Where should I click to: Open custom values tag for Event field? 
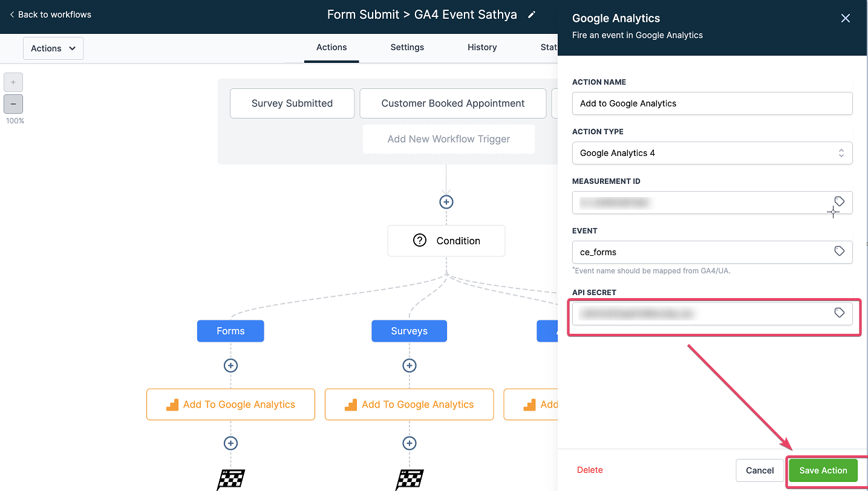click(x=839, y=251)
